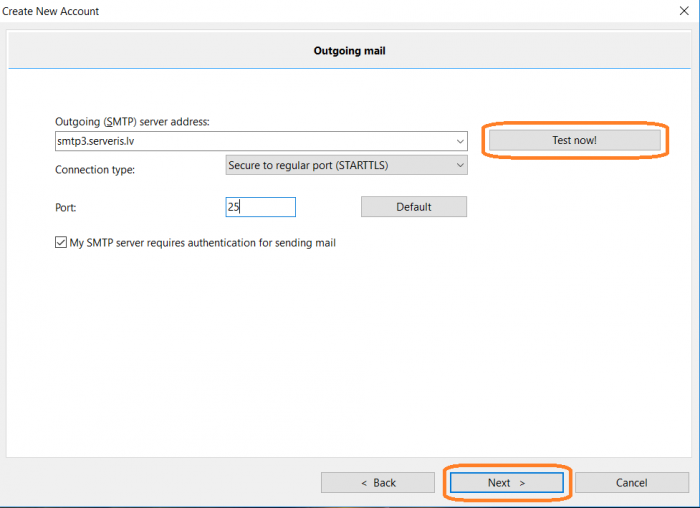Click the Outgoing mail heading
This screenshot has width=700, height=508.
pos(350,51)
